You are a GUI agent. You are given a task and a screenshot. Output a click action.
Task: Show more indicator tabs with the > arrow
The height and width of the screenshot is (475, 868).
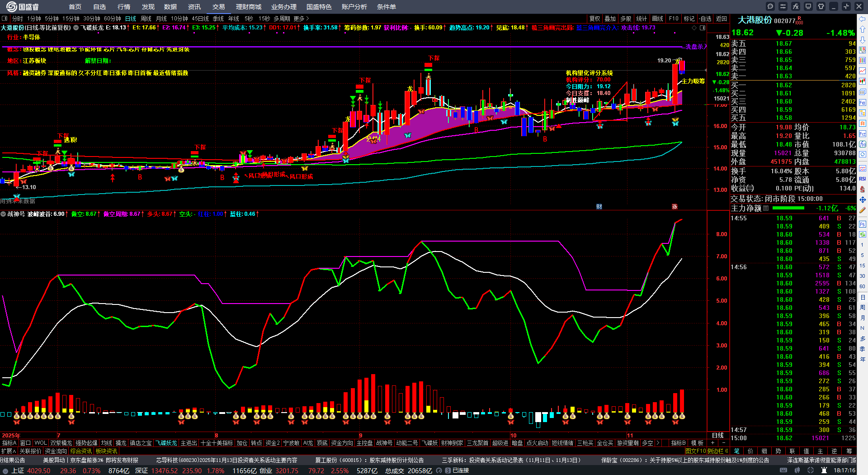[x=658, y=443]
